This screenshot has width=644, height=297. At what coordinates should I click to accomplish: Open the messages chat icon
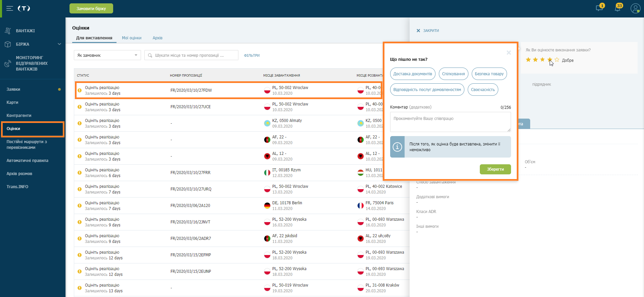pos(599,8)
